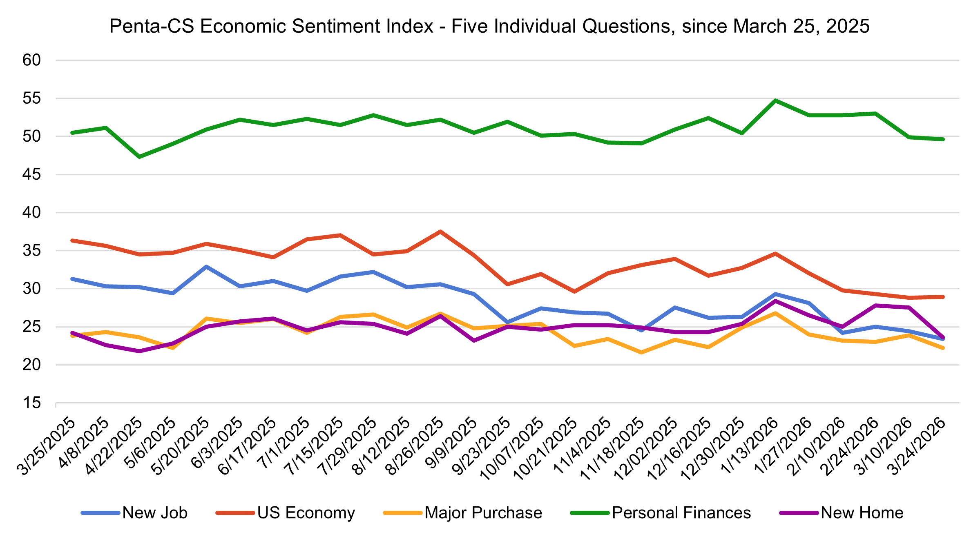This screenshot has width=980, height=539.
Task: Click the 60 value on the vertical axis
Action: (32, 60)
